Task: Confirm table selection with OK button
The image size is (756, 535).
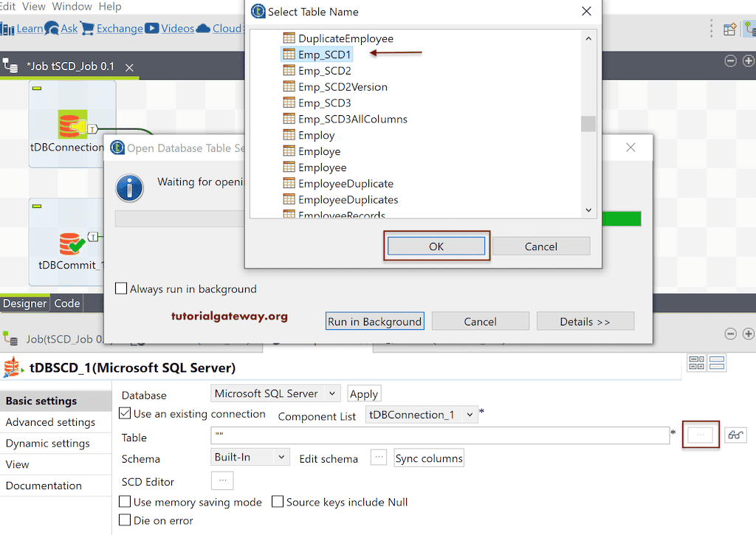Action: click(436, 244)
